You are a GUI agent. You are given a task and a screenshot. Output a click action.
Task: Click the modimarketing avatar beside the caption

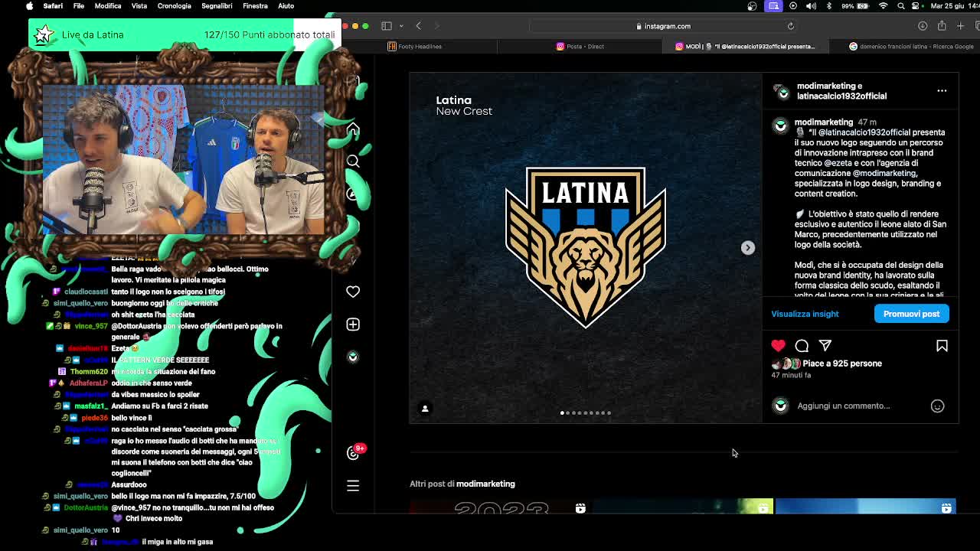[780, 126]
